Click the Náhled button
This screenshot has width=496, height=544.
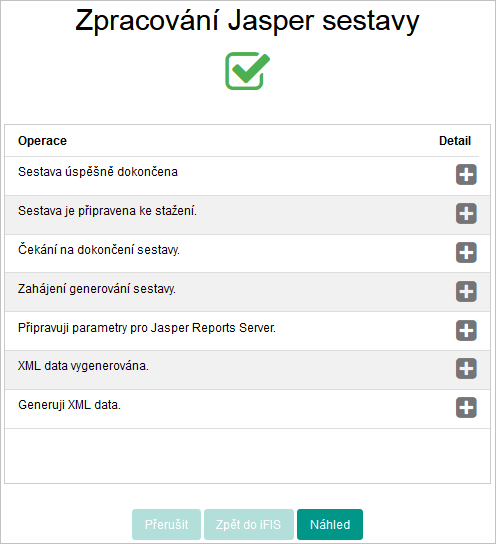(330, 524)
